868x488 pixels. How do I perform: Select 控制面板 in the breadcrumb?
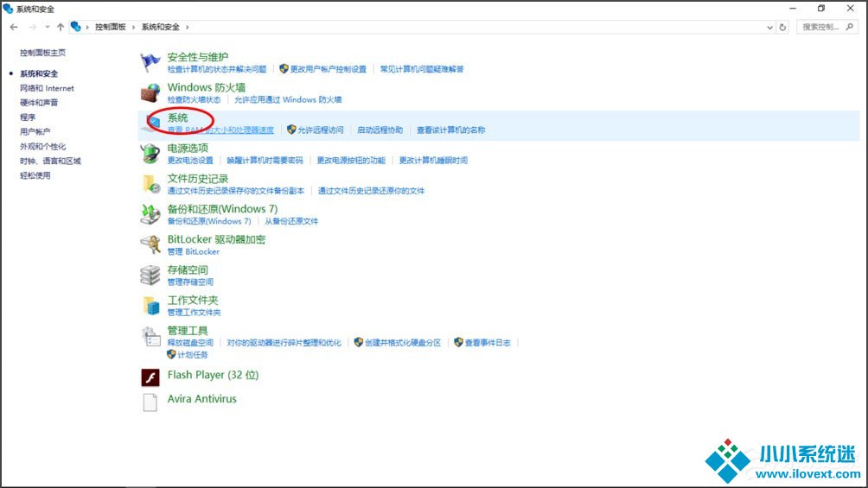tap(110, 27)
